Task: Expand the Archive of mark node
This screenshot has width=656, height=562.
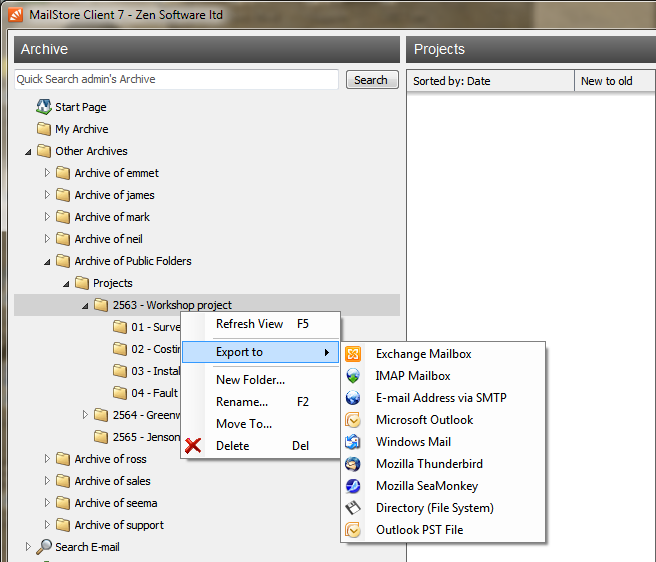Action: 47,216
